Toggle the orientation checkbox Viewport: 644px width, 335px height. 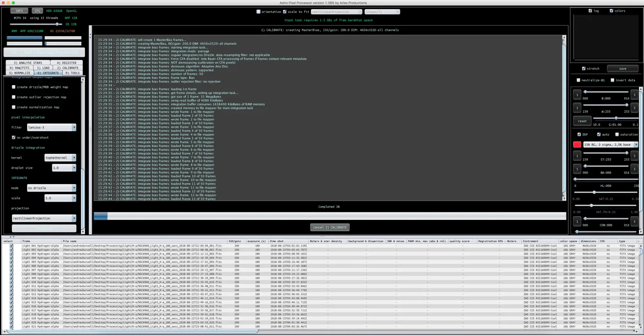258,12
